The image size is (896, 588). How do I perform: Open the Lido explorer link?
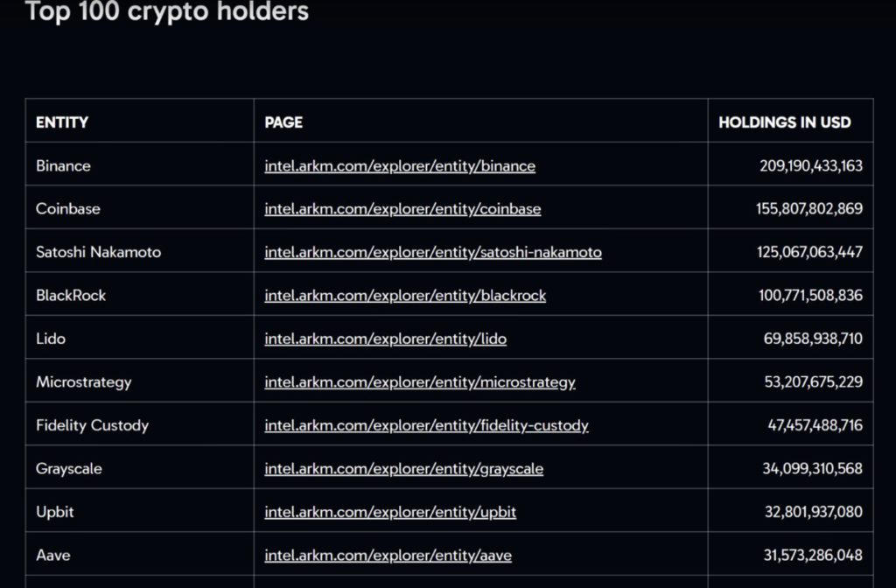(x=386, y=339)
